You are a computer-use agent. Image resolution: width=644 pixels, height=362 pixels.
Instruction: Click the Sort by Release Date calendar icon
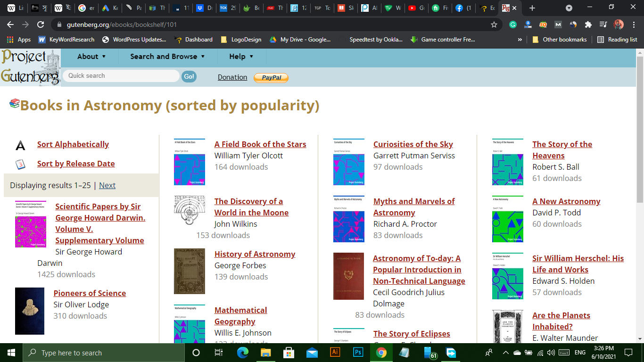20,164
